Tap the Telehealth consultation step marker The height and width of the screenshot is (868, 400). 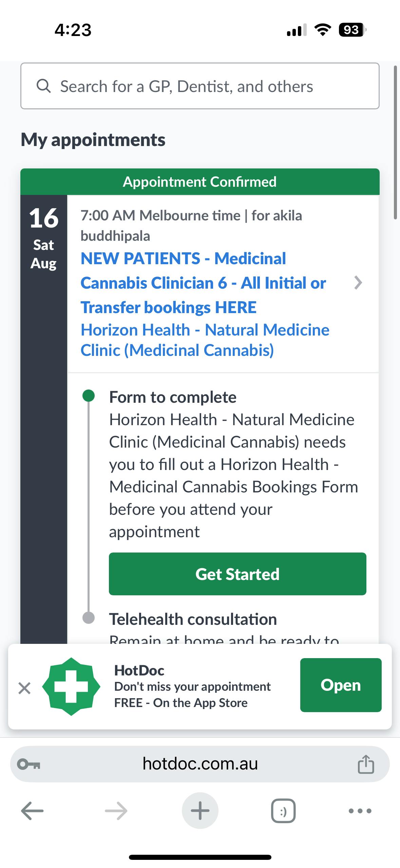[x=89, y=618]
